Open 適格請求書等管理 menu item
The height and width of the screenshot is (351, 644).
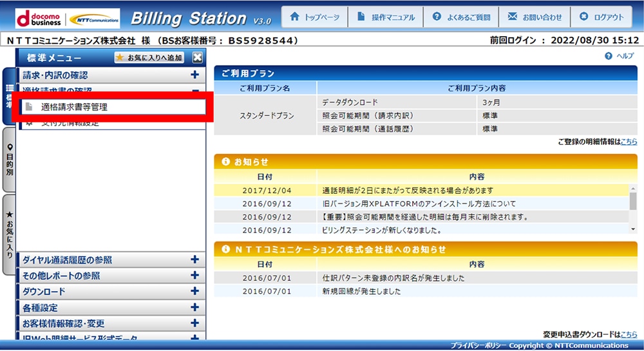click(113, 107)
